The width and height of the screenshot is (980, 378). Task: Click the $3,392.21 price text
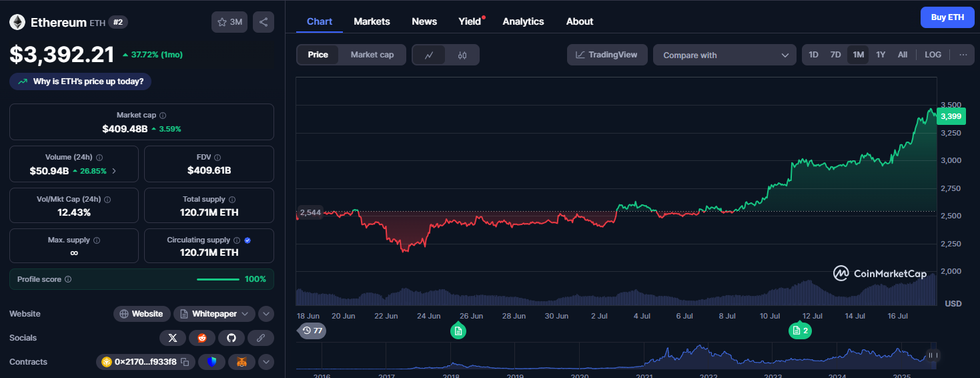tap(61, 55)
